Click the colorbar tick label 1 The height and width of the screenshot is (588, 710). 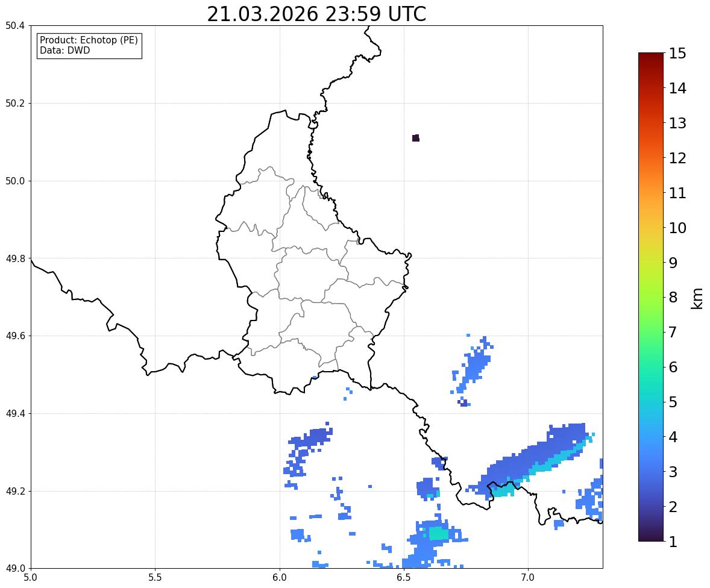coord(673,542)
